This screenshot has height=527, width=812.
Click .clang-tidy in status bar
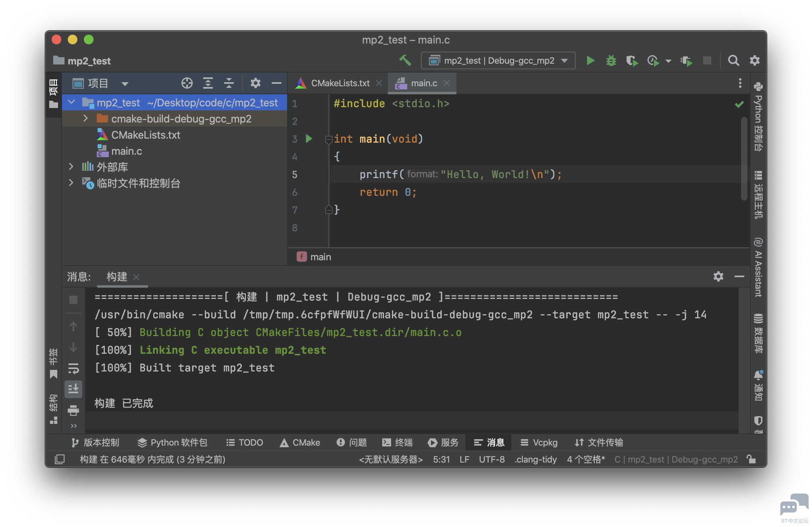click(535, 459)
